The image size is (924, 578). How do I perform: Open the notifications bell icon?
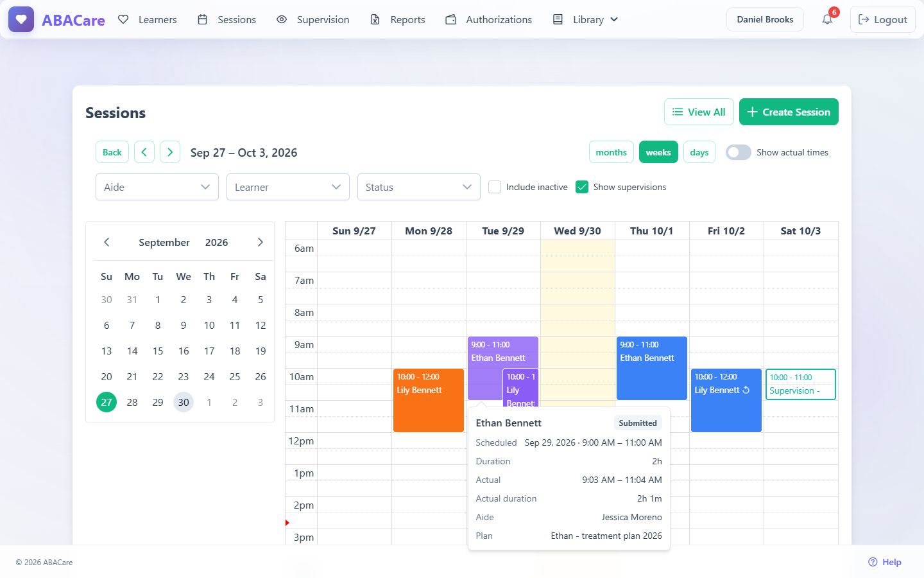point(828,19)
